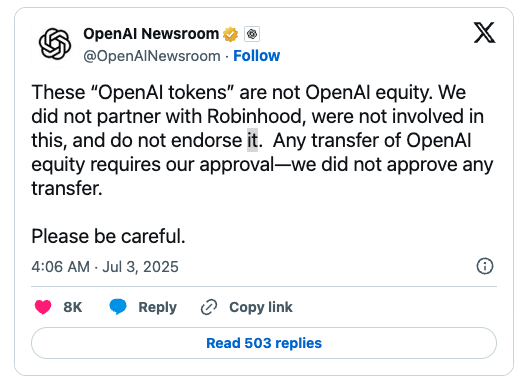
Task: Open the @OpenAINewsroom handle link
Action: [152, 56]
